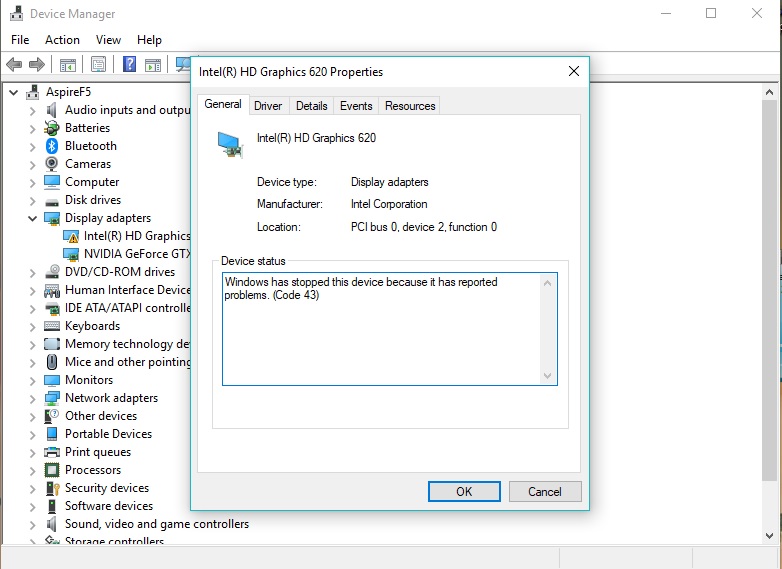Select the DVD/CD-ROM drives icon
Screen dimensions: 782x569
52,272
